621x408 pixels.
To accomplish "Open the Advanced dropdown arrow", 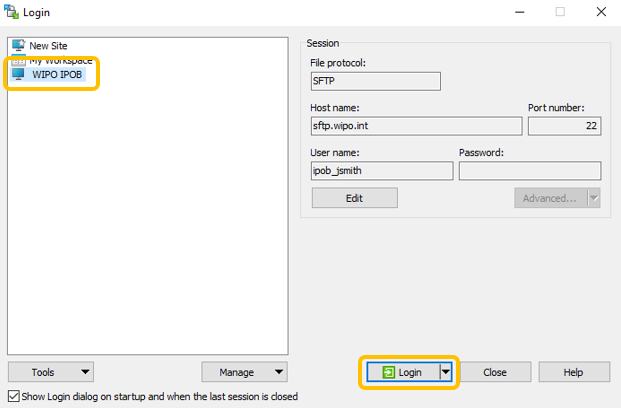I will [x=594, y=198].
